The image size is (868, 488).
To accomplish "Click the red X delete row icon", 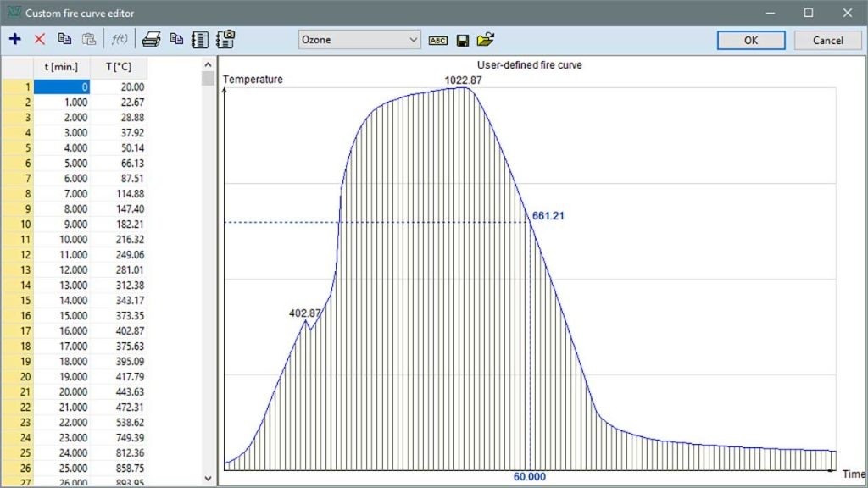I will pos(39,39).
